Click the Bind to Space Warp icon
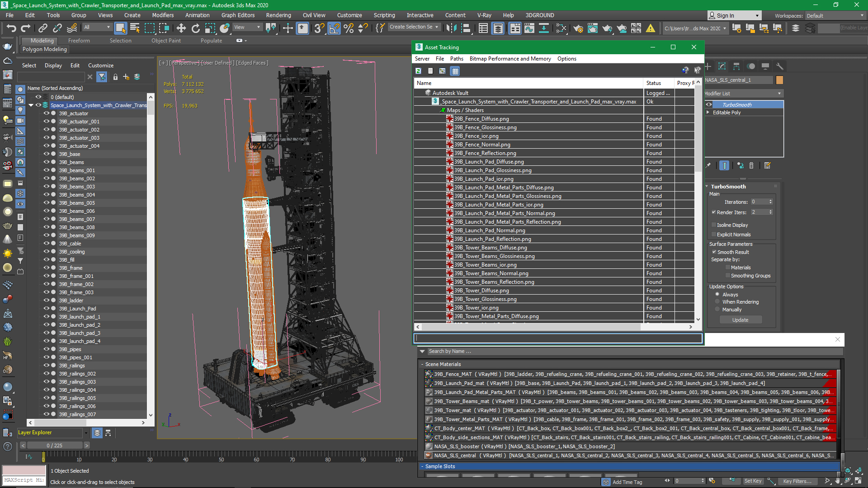Screen dimensions: 868x488 (72, 28)
